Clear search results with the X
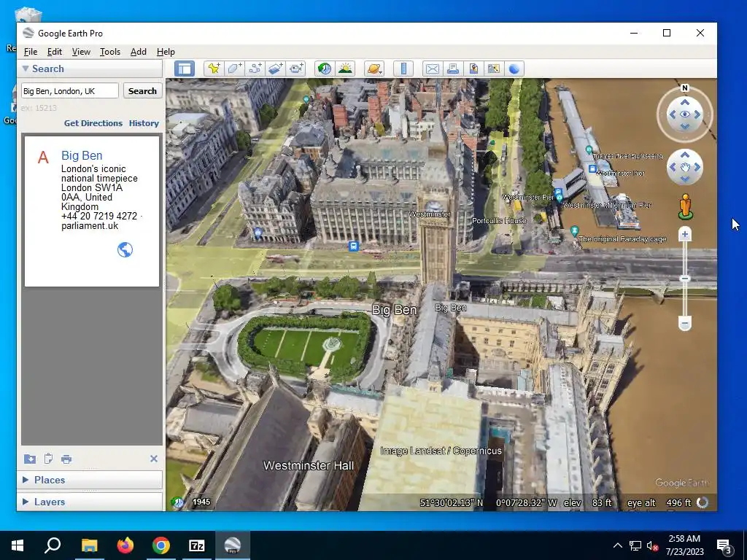Screen dimensions: 747x560 coord(153,459)
